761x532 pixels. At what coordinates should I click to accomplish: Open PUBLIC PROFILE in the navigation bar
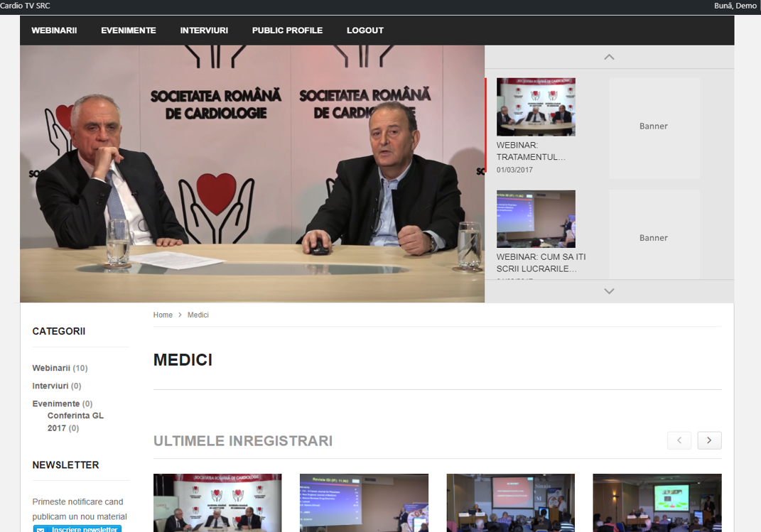287,31
